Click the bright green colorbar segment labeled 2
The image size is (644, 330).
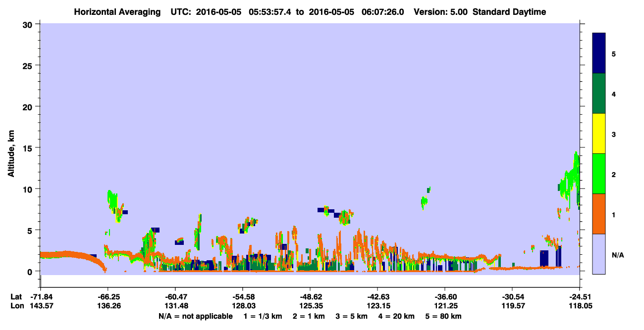(x=599, y=174)
